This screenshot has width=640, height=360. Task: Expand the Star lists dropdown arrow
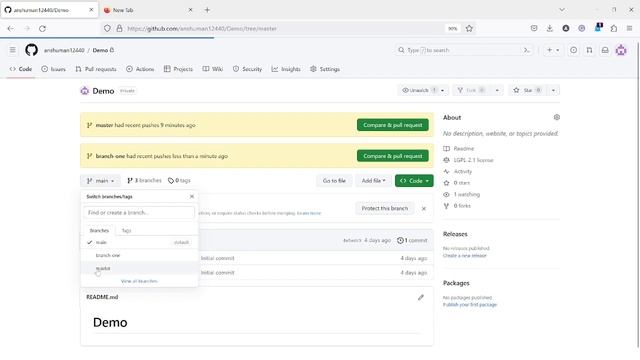(x=553, y=90)
